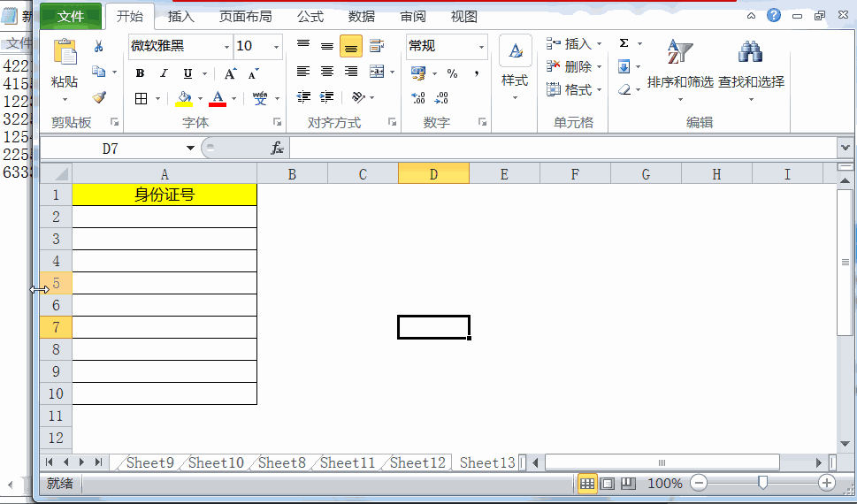The width and height of the screenshot is (857, 504).
Task: Toggle bottom align button
Action: (x=351, y=47)
